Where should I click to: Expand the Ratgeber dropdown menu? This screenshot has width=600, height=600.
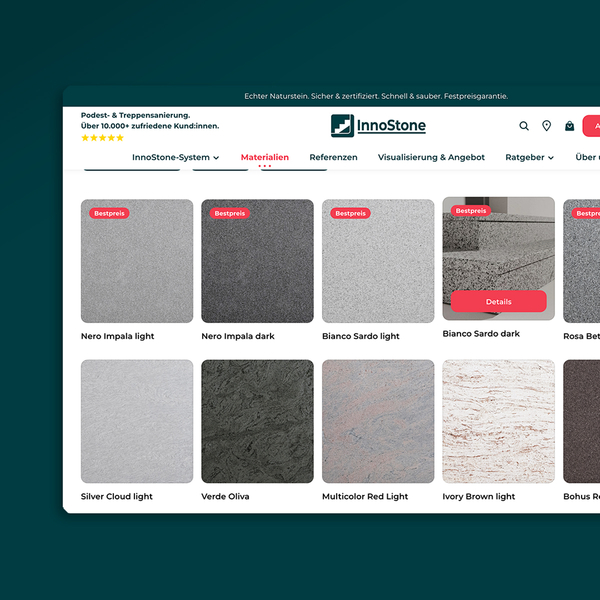point(529,157)
